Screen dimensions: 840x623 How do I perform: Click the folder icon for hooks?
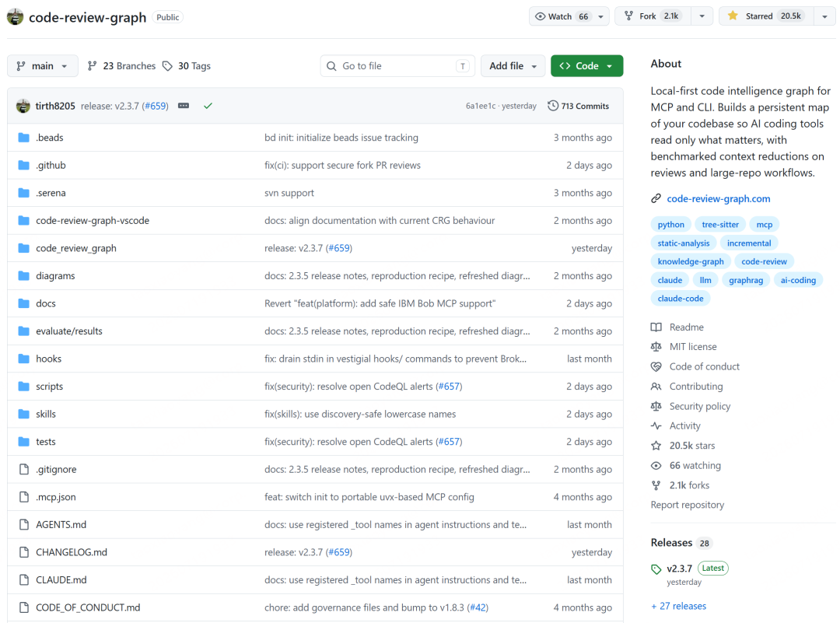(x=23, y=359)
